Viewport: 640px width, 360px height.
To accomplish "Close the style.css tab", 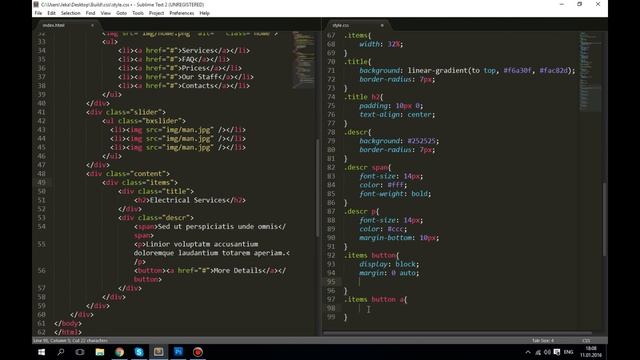I will 382,25.
